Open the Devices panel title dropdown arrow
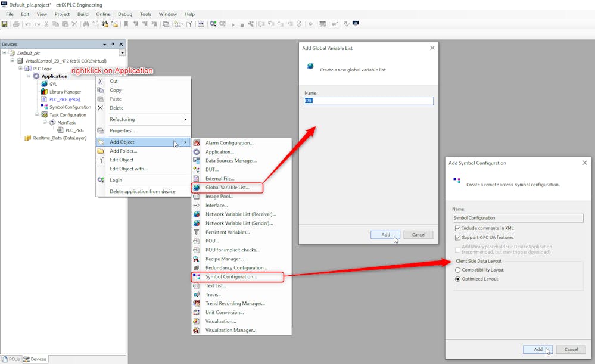Viewport: 595px width, 364px height. (x=104, y=45)
